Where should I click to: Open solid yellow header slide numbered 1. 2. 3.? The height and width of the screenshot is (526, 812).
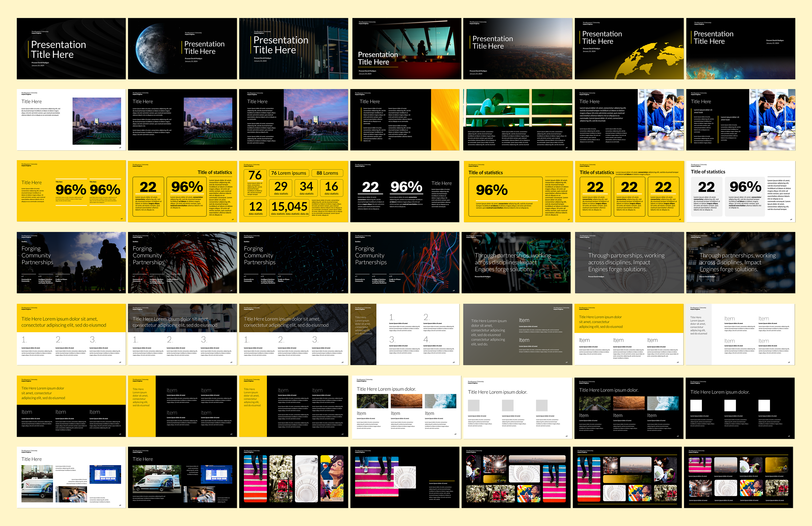71,335
